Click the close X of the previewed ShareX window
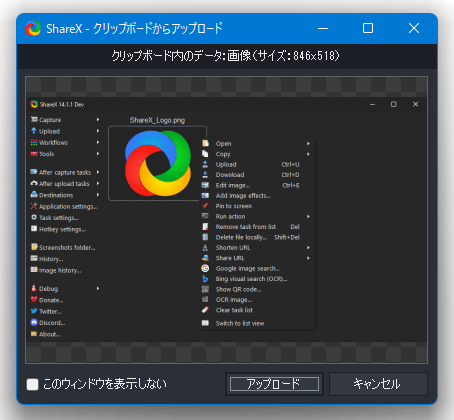 415,104
